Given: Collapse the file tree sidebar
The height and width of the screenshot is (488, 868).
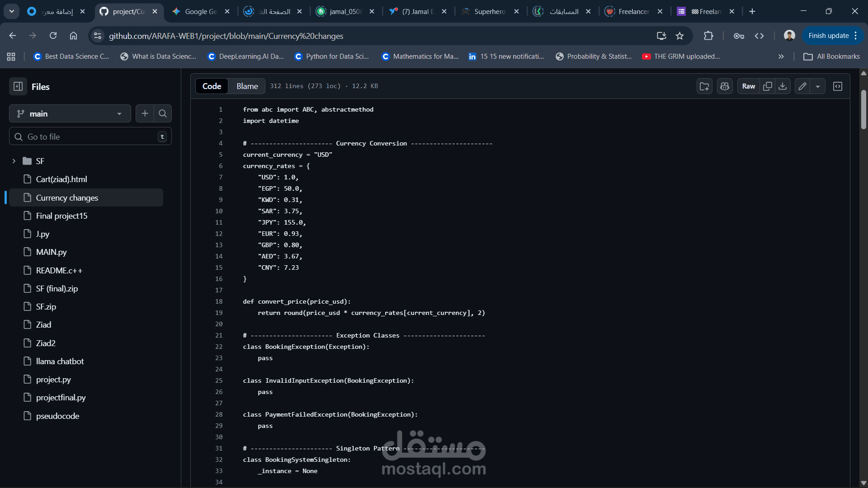Looking at the screenshot, I should (18, 86).
